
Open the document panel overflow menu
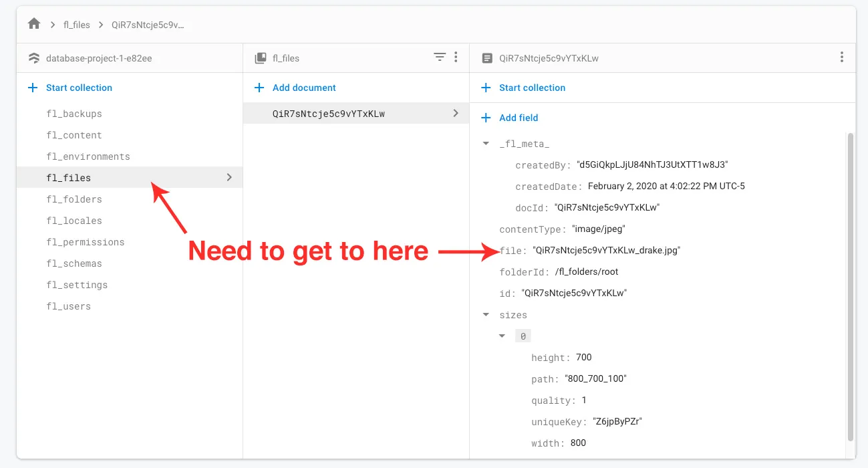tap(842, 57)
